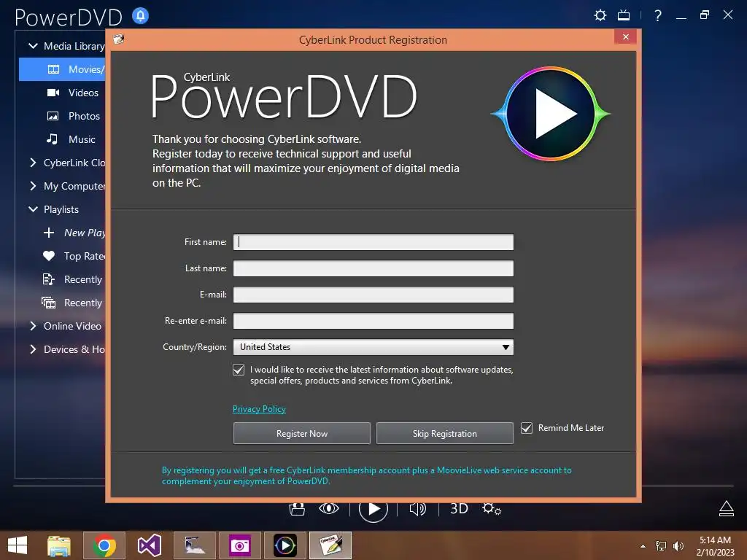Click the E-mail input field
Viewport: 747px width, 560px height.
[x=373, y=295]
